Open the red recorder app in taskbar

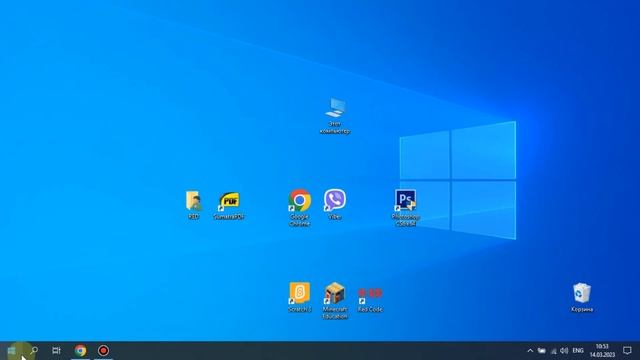pyautogui.click(x=103, y=351)
